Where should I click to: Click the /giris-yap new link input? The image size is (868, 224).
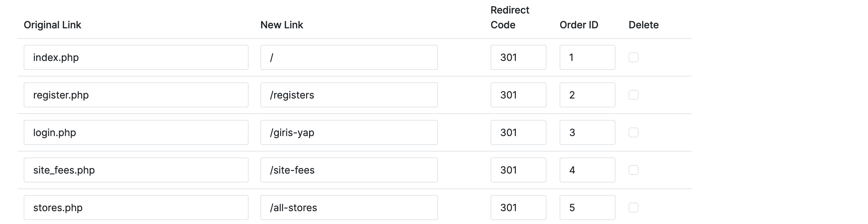point(349,132)
